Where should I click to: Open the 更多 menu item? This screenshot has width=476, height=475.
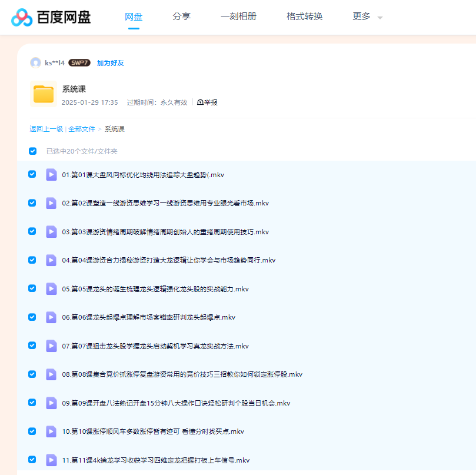(361, 16)
